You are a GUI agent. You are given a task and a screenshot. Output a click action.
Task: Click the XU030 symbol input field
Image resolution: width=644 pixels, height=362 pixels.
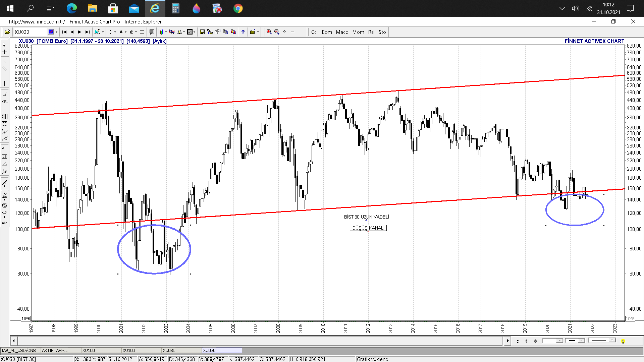(x=30, y=32)
